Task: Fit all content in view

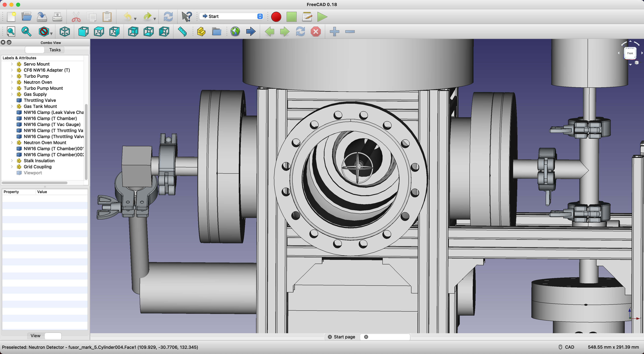Action: (11, 32)
